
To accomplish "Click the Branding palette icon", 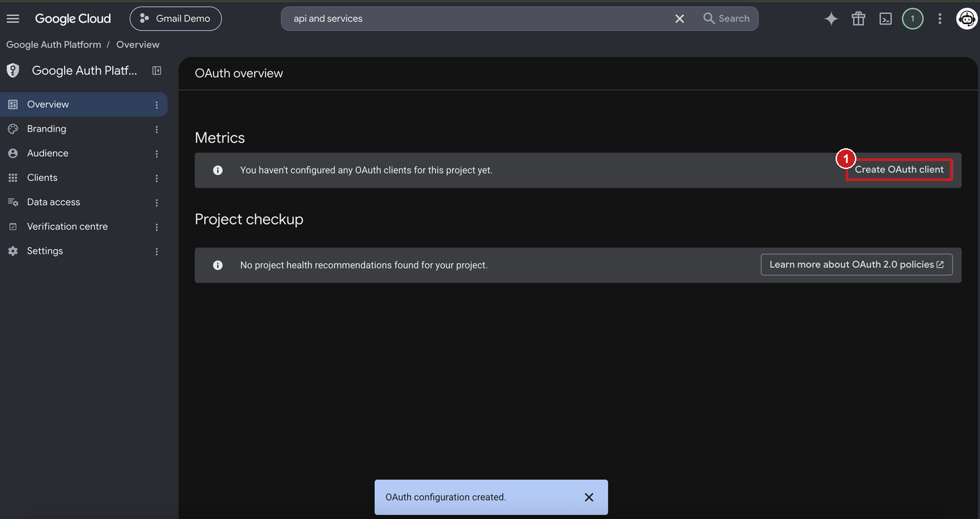I will click(x=13, y=129).
